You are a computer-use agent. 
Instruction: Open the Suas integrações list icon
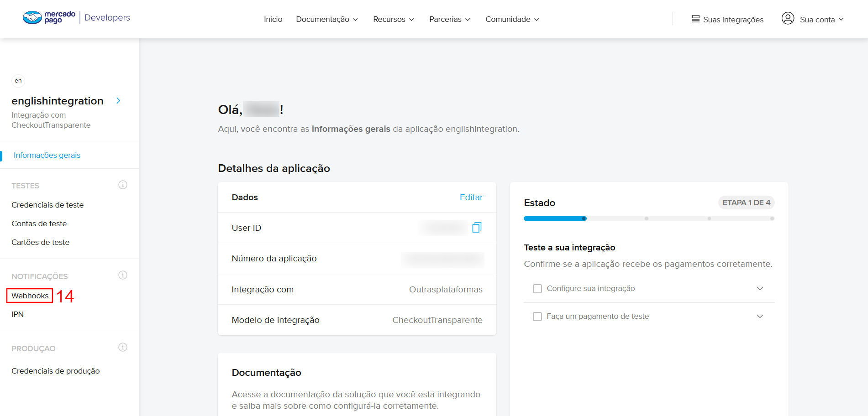[x=695, y=19]
